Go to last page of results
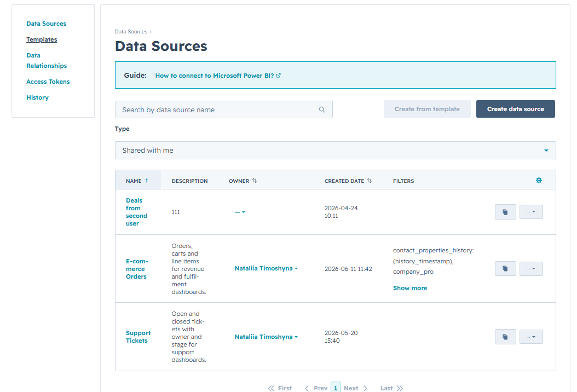Screen dimensions: 577x392 coord(392,388)
